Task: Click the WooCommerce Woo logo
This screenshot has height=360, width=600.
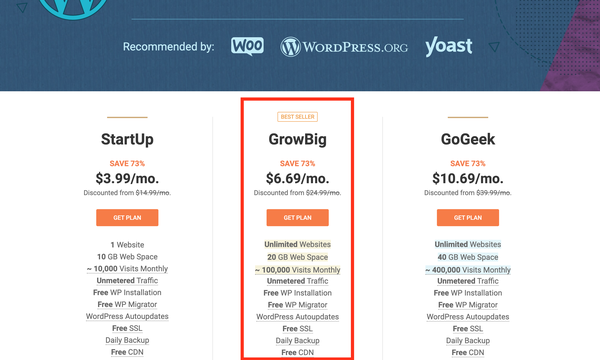Action: (247, 46)
